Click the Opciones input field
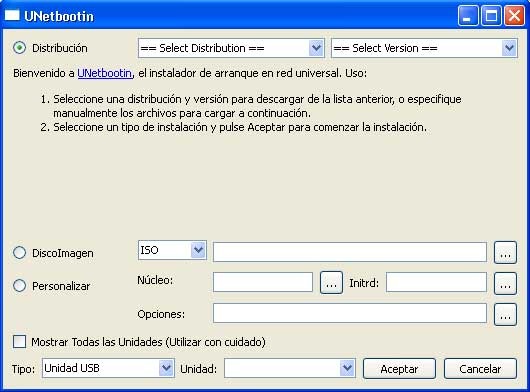 pyautogui.click(x=350, y=313)
